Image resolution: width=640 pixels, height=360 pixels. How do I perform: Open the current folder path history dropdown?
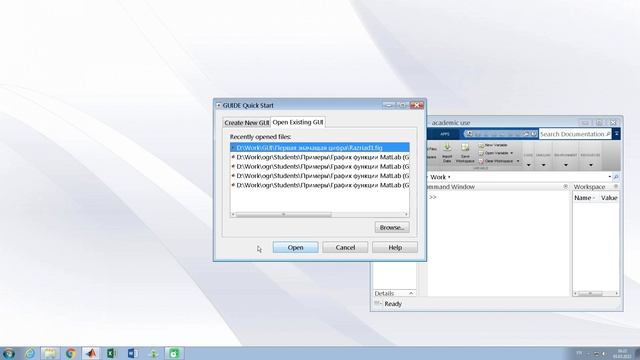[x=609, y=177]
